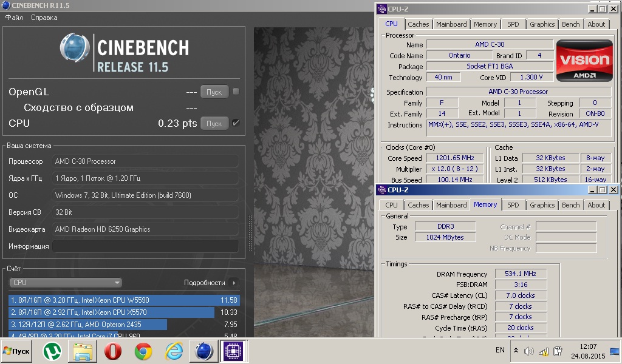Minimize the upper CPU-Z window
The image size is (622, 364).
[x=592, y=8]
